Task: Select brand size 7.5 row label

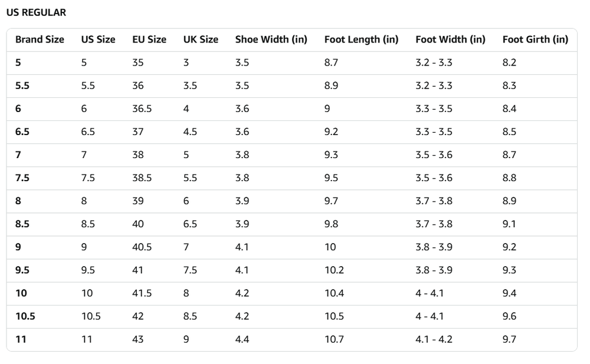Action: (22, 178)
